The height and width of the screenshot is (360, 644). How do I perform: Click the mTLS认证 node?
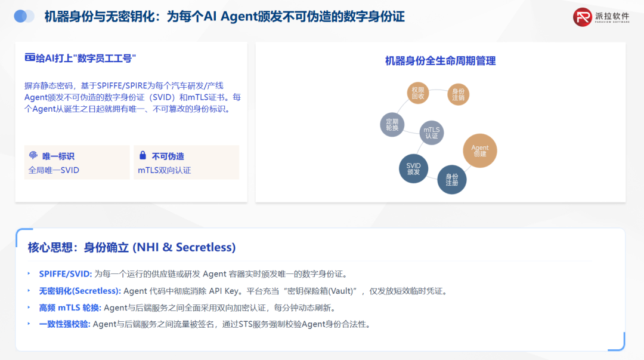coord(432,131)
